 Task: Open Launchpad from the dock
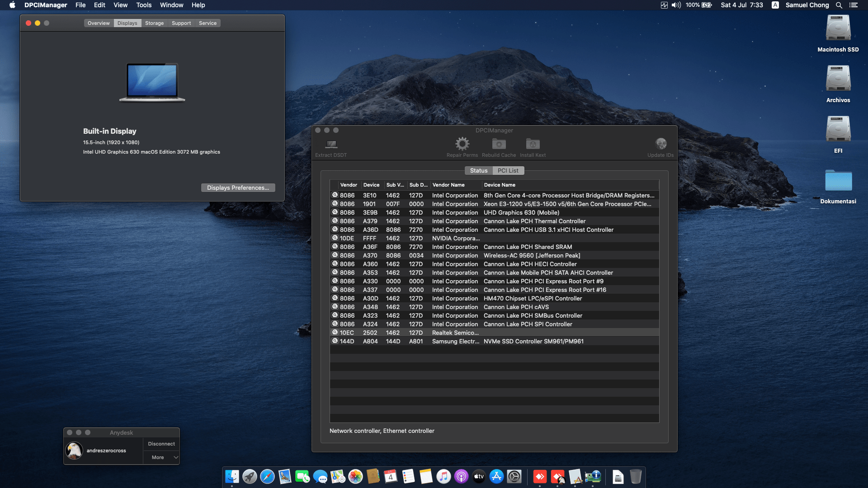pyautogui.click(x=250, y=476)
